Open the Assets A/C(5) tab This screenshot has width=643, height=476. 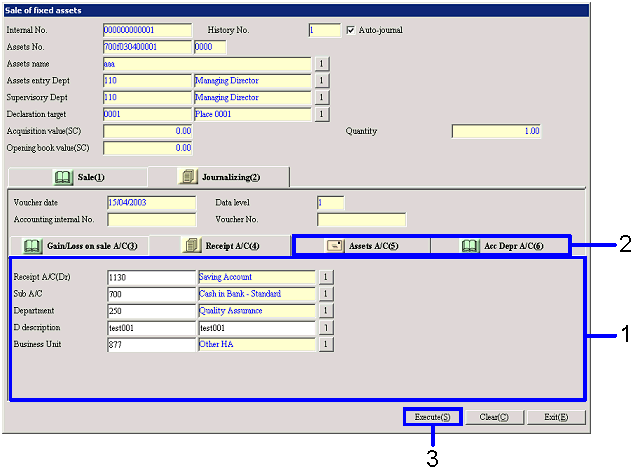363,246
